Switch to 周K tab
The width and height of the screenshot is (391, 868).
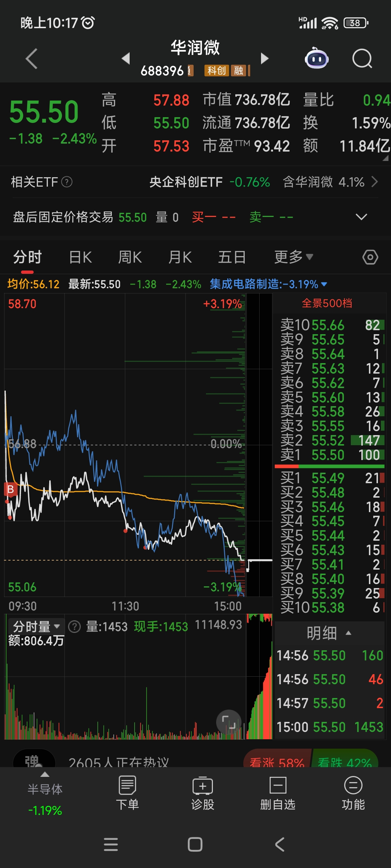130,257
